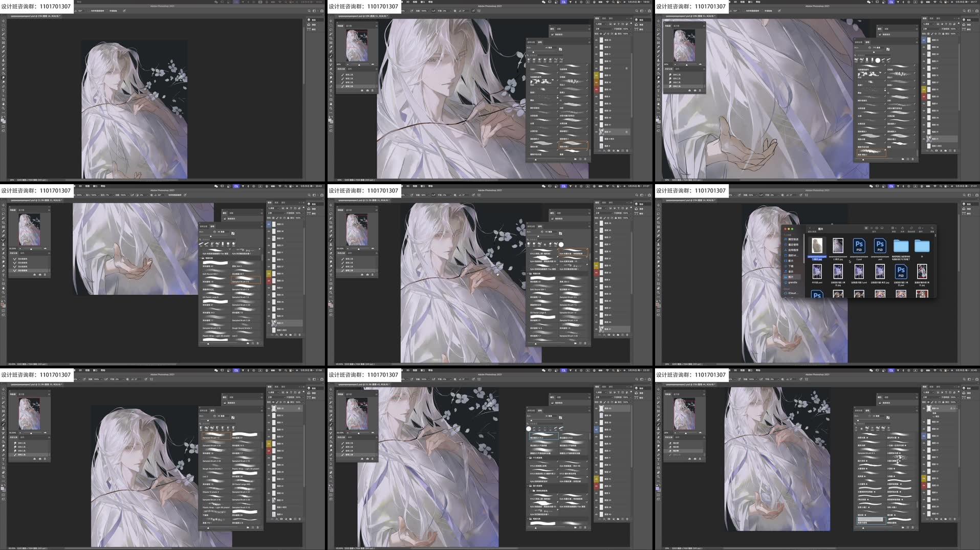This screenshot has width=980, height=550.
Task: Open WeChat menu bar icon in top-middle frame
Action: click(543, 2)
